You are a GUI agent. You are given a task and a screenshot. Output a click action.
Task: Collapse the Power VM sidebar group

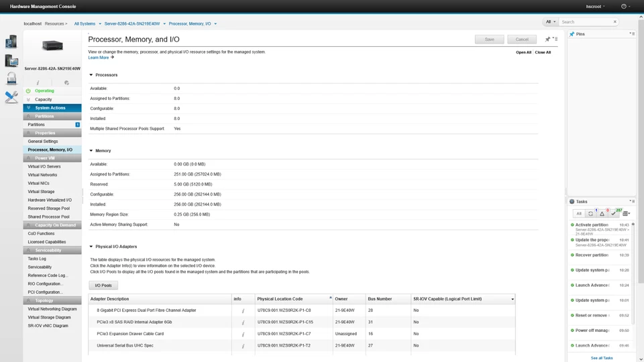[52, 158]
